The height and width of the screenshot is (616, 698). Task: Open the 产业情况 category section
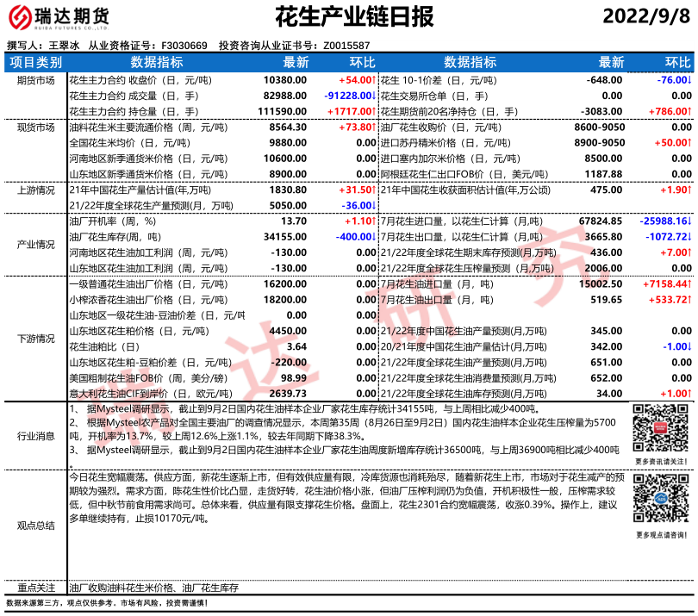(x=35, y=245)
